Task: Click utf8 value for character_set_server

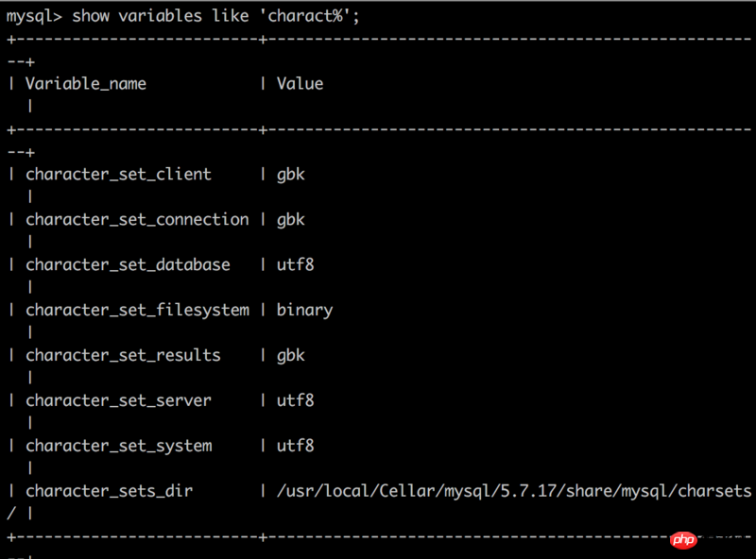Action: (x=295, y=400)
